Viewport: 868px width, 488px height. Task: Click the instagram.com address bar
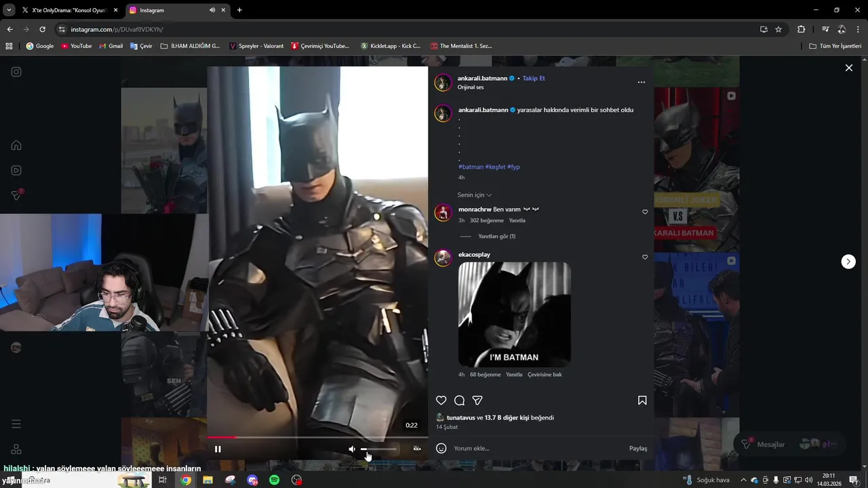click(407, 29)
